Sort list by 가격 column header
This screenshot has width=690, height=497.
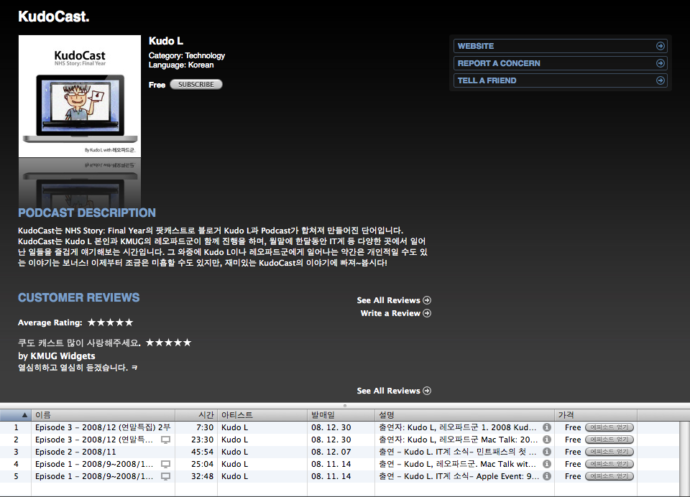pyautogui.click(x=596, y=415)
